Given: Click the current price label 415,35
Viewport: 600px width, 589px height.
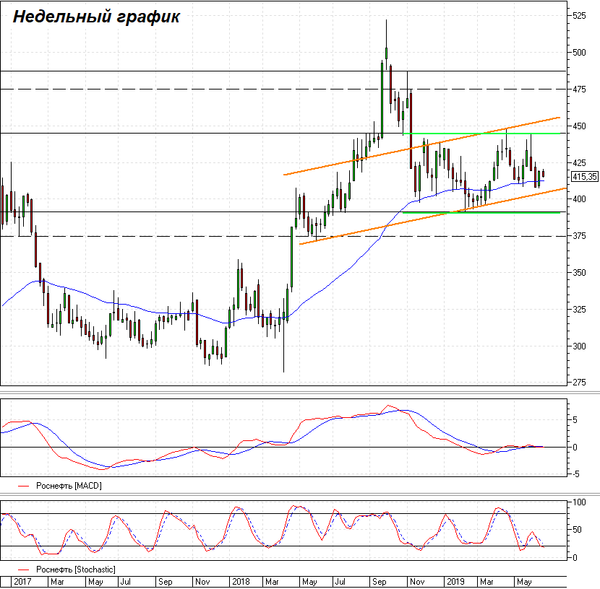Looking at the screenshot, I should pos(584,176).
